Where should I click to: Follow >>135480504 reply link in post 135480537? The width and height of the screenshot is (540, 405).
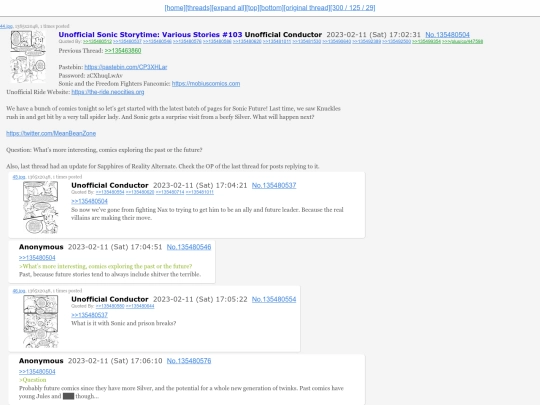click(x=89, y=201)
